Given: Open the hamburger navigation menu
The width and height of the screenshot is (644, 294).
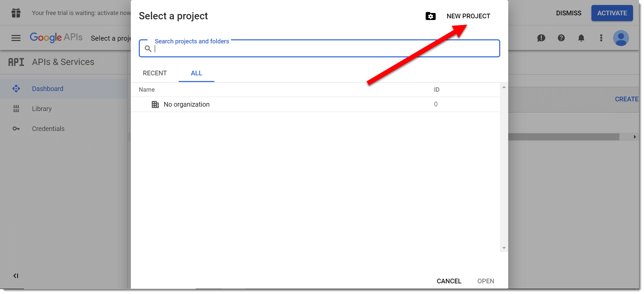Looking at the screenshot, I should click(16, 38).
